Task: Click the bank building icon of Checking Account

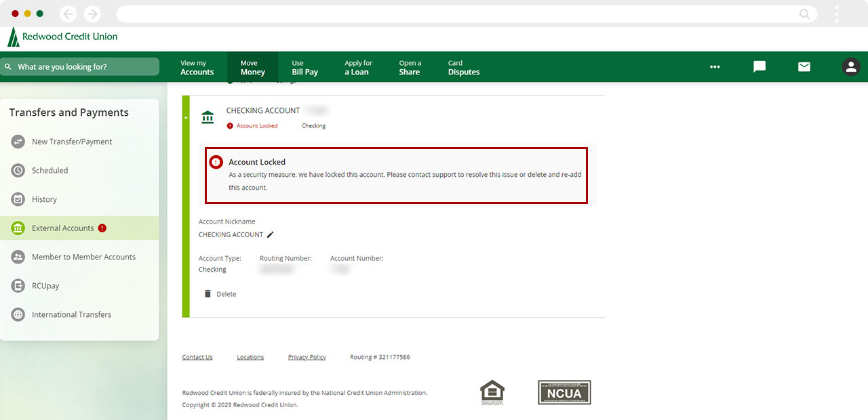Action: click(208, 118)
